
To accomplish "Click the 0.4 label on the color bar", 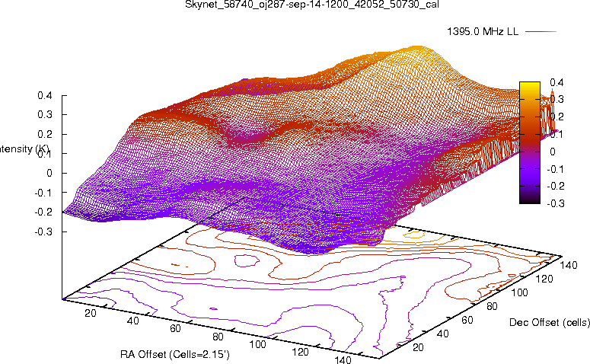I will [557, 82].
